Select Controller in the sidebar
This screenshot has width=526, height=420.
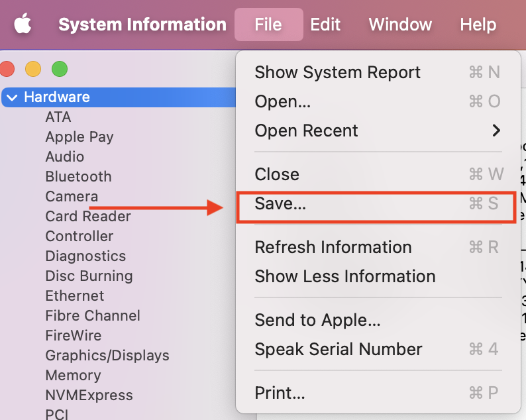[x=79, y=236]
